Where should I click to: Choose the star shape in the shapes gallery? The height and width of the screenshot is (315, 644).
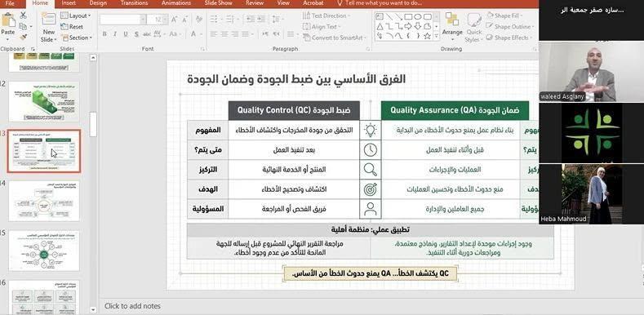click(428, 36)
